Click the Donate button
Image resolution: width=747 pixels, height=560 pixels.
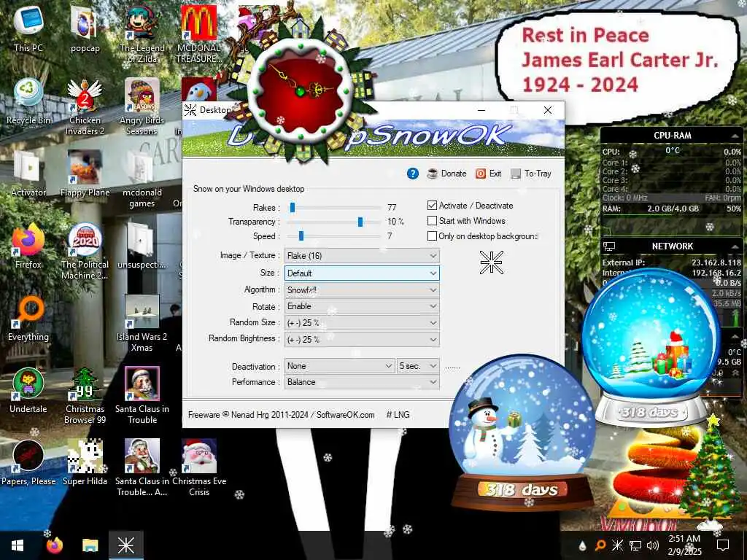(447, 174)
